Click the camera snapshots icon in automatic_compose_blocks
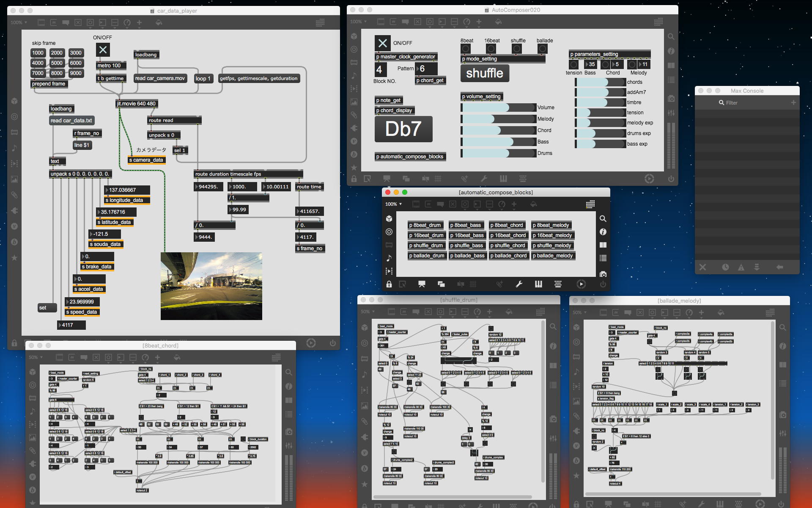Screen dimensions: 812x508 coord(603,274)
